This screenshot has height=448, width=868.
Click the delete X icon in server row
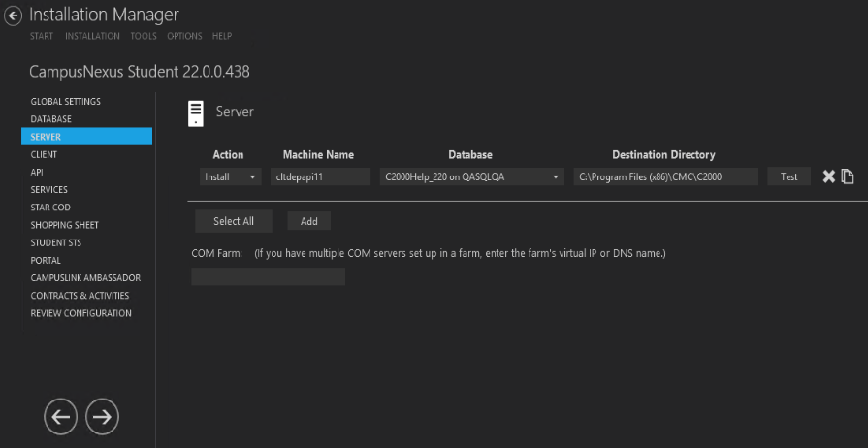pos(828,176)
